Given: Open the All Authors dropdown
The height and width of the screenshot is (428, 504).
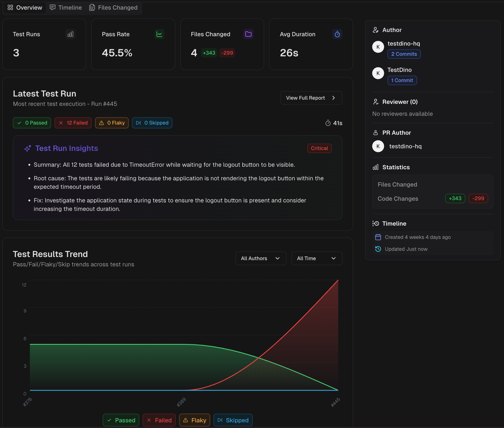Looking at the screenshot, I should 260,258.
